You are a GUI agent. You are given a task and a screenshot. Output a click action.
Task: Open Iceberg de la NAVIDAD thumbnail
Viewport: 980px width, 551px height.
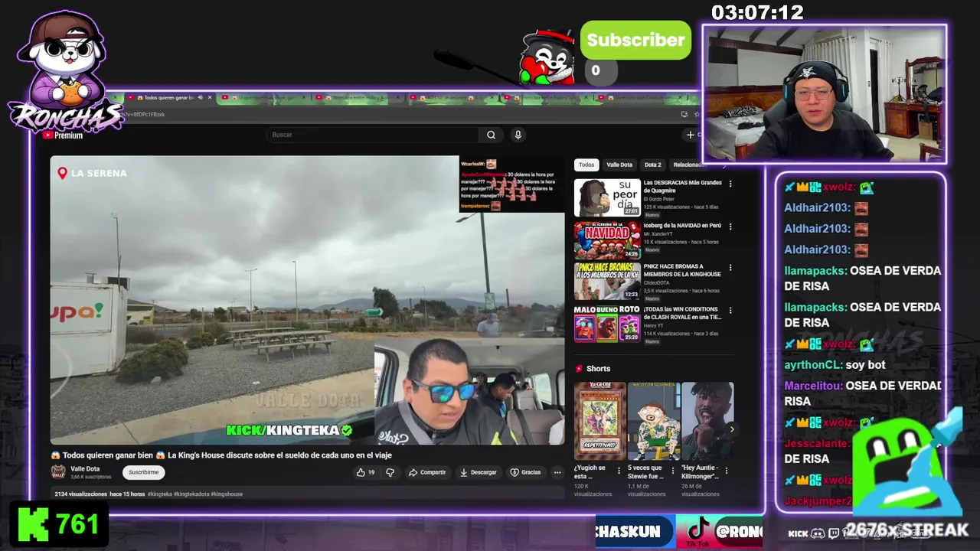(x=607, y=240)
